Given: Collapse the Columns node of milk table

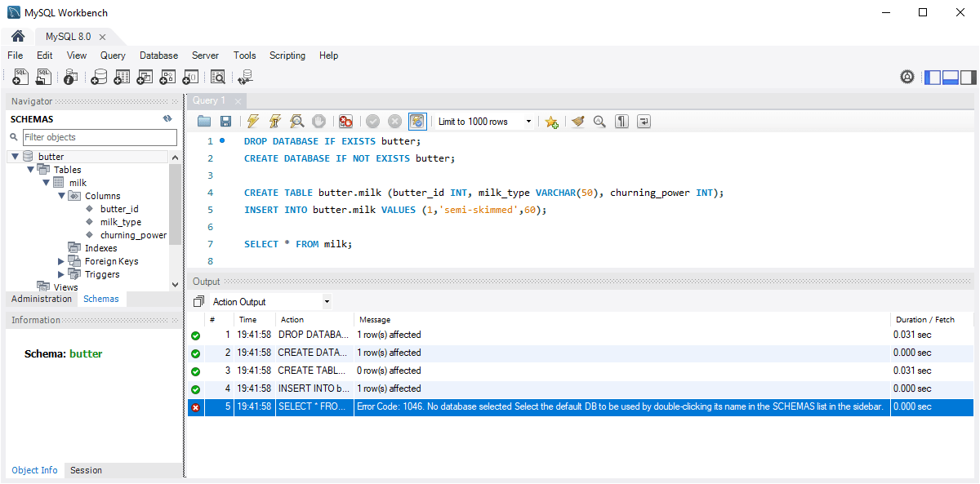Looking at the screenshot, I should coord(60,195).
